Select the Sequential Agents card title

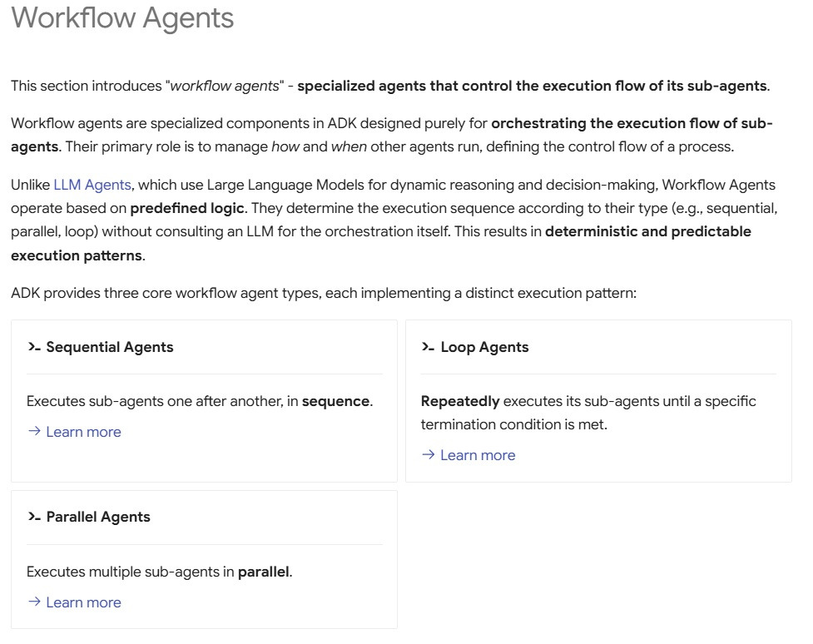(x=110, y=347)
